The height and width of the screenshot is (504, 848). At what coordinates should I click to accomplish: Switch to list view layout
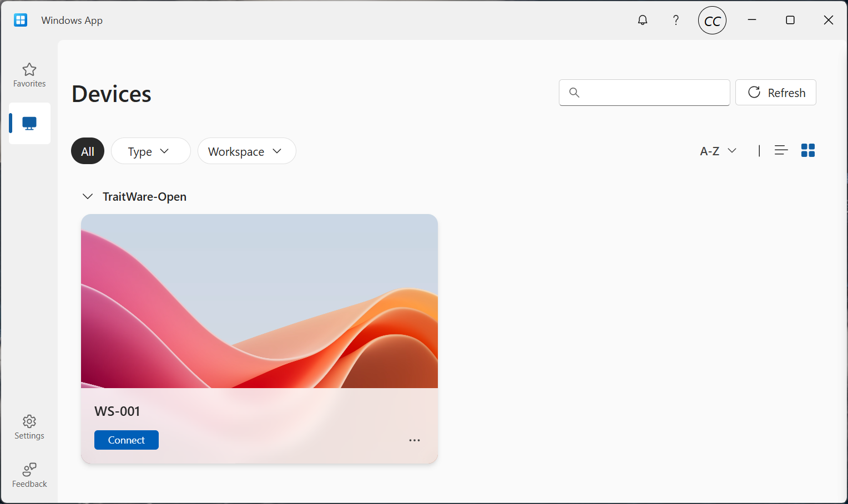pos(781,150)
